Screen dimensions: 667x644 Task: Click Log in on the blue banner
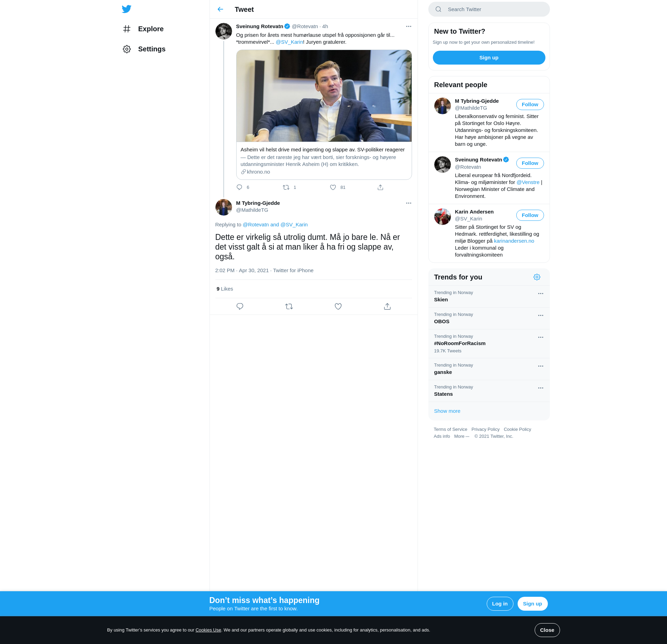pyautogui.click(x=500, y=604)
